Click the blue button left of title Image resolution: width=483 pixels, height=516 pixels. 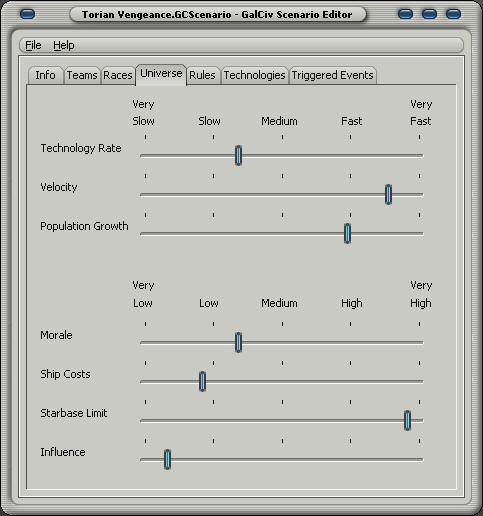click(x=27, y=14)
